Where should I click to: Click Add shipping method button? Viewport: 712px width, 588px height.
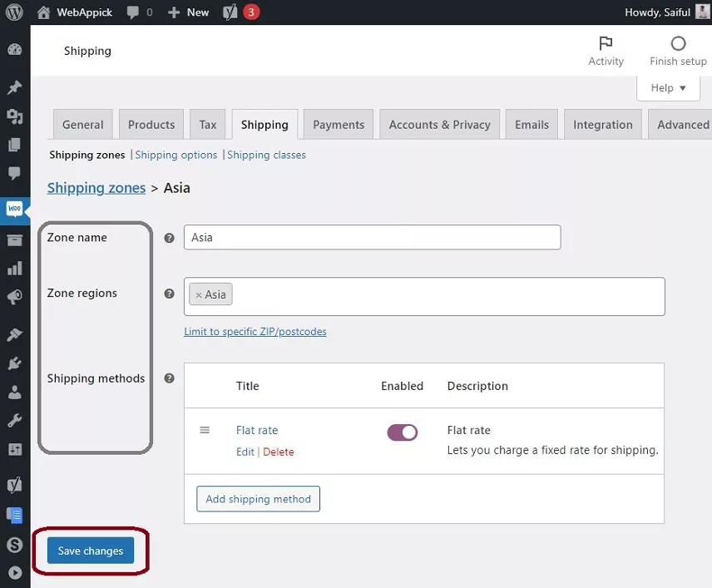258,499
